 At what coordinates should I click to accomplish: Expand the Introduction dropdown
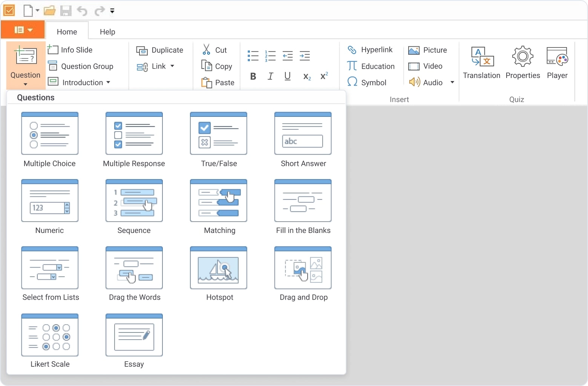(108, 83)
